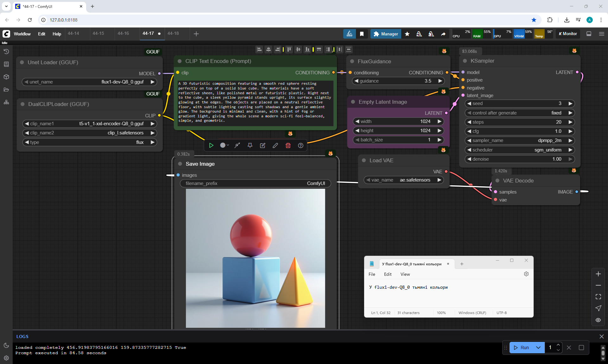The width and height of the screenshot is (608, 364).
Task: Toggle link visibility eye icon
Action: click(598, 320)
